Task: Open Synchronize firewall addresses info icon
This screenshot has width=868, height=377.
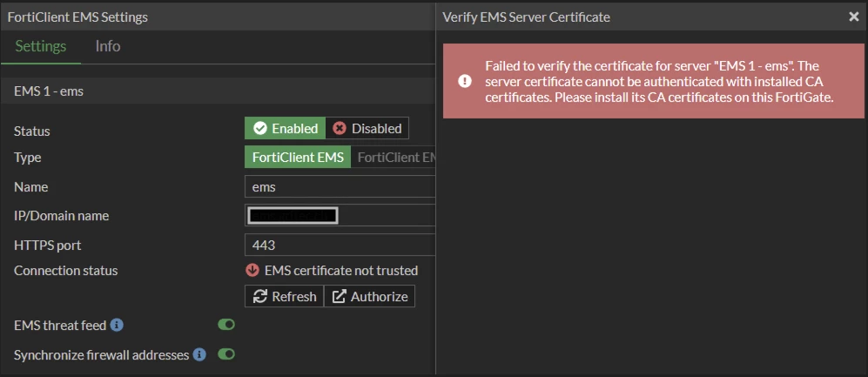Action: click(x=199, y=354)
